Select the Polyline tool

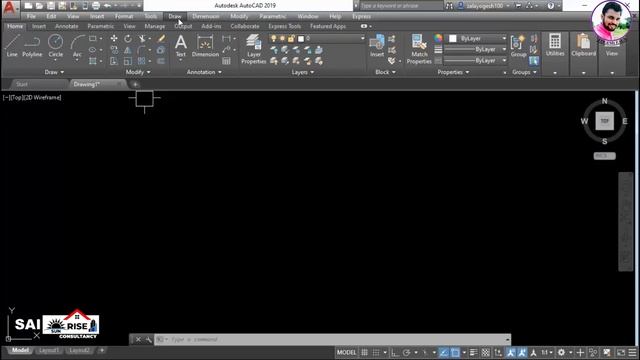(32, 45)
